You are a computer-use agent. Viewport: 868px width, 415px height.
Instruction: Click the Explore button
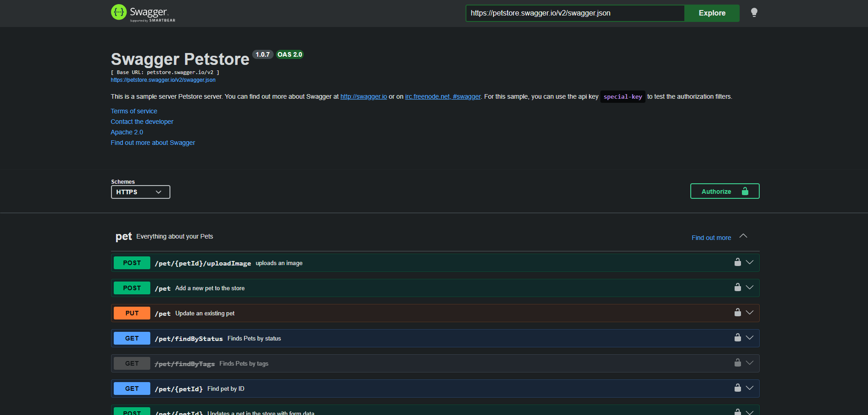tap(712, 13)
